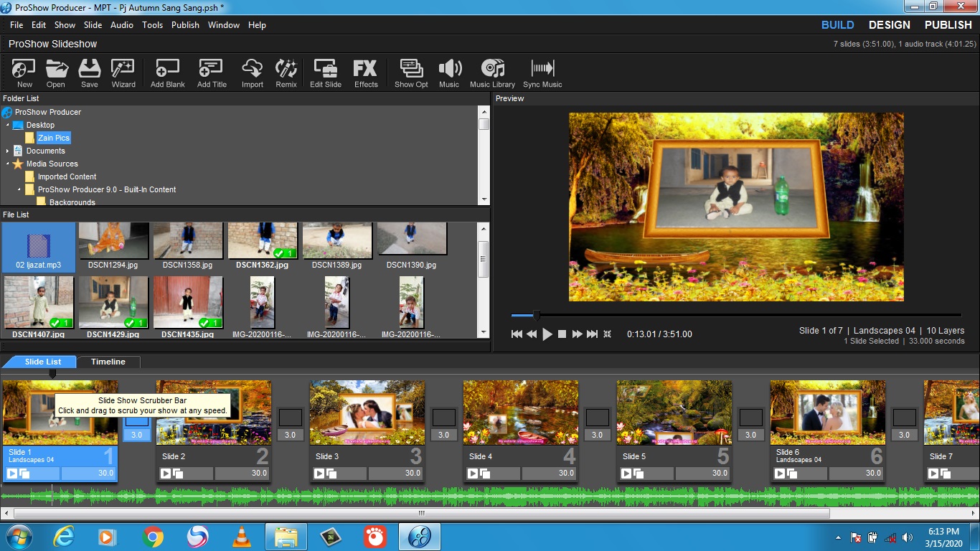Click Slide 2 duration value 30.0

[x=242, y=474]
